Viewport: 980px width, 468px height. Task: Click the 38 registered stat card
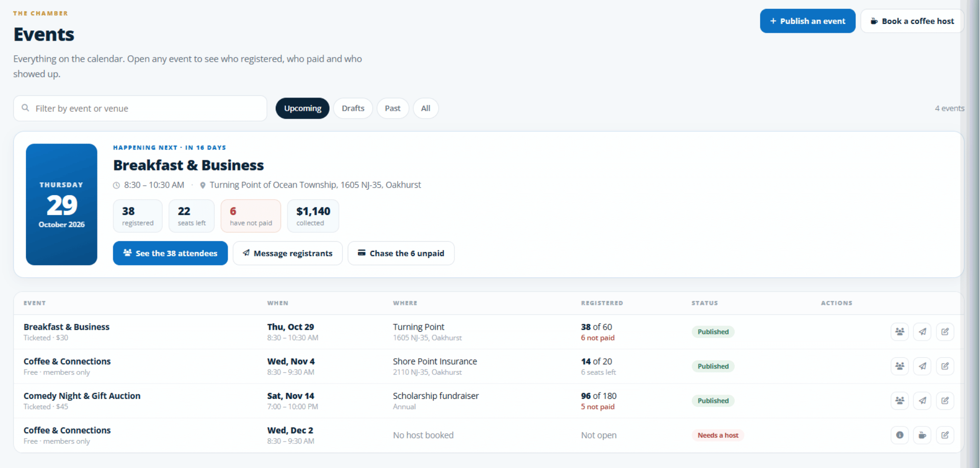pos(138,216)
